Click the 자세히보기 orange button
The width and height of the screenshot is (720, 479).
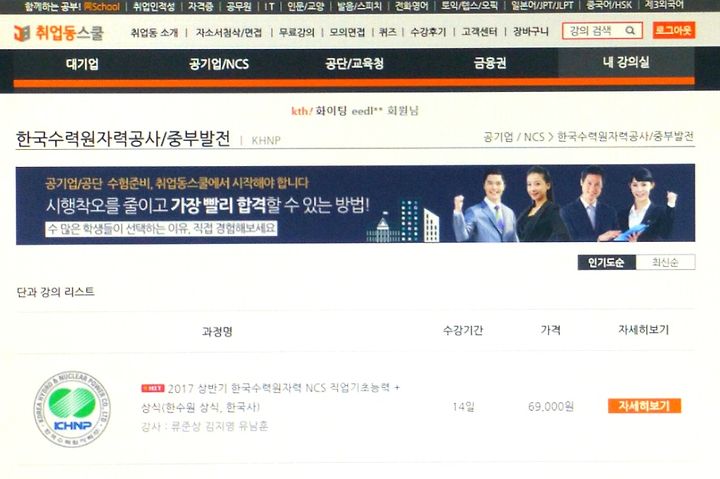tap(644, 406)
